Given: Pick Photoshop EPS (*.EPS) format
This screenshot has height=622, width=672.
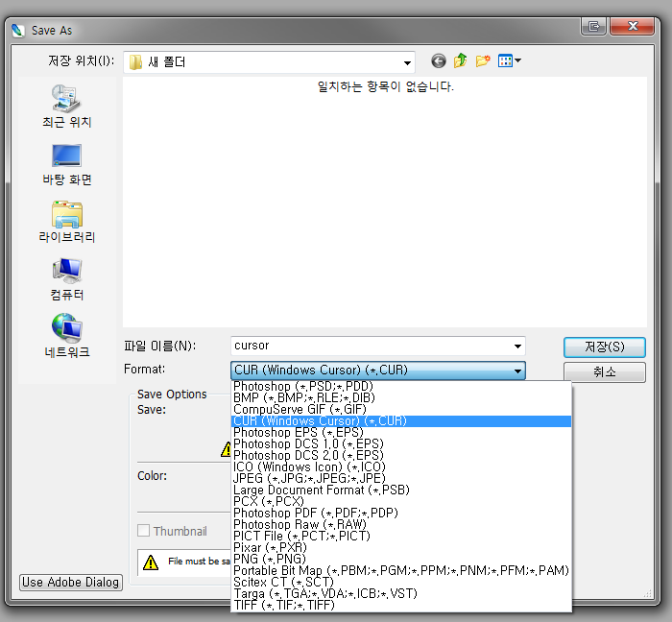Looking at the screenshot, I should click(x=401, y=433).
